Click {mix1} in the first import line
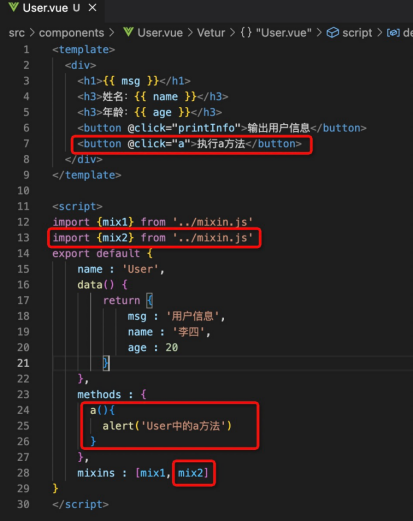Viewport: 413px width, 521px height. [115, 222]
